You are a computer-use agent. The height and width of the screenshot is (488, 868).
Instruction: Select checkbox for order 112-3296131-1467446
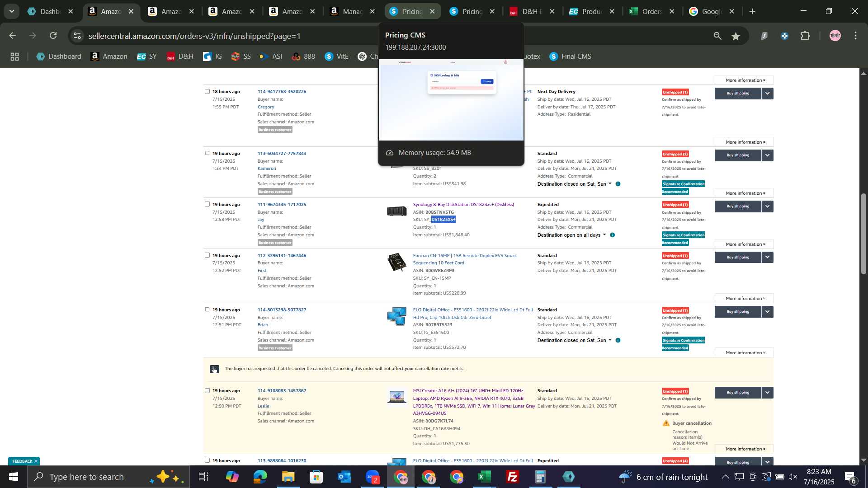207,255
